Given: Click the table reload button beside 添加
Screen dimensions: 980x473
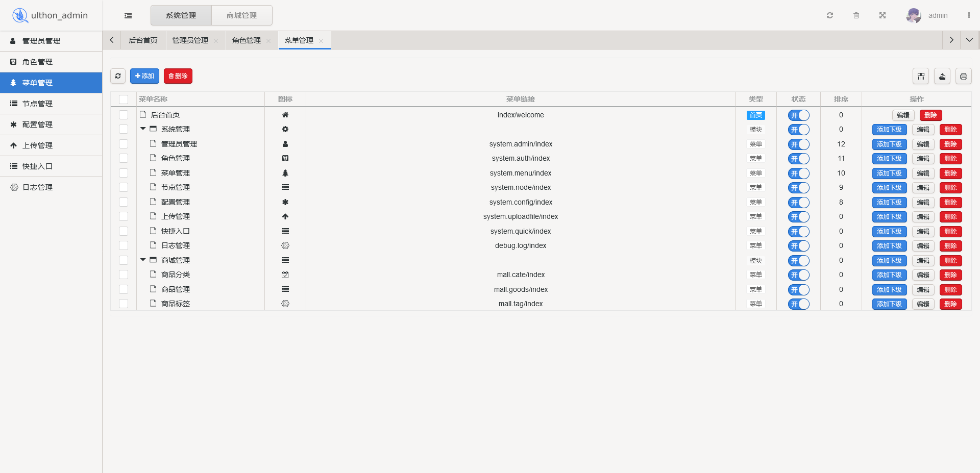Looking at the screenshot, I should (x=118, y=76).
